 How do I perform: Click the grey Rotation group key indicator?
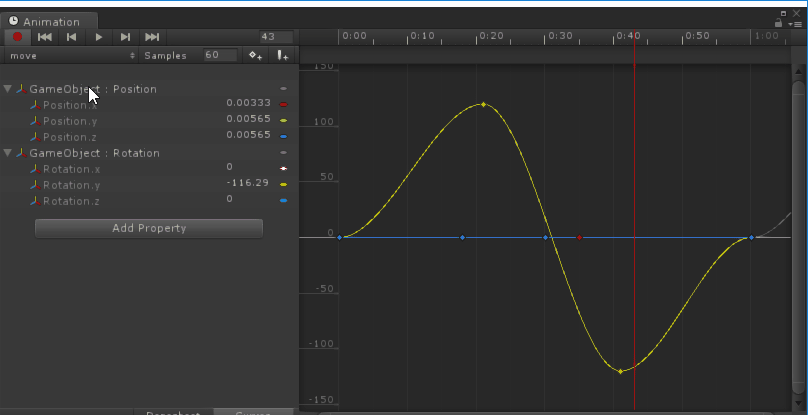(283, 153)
